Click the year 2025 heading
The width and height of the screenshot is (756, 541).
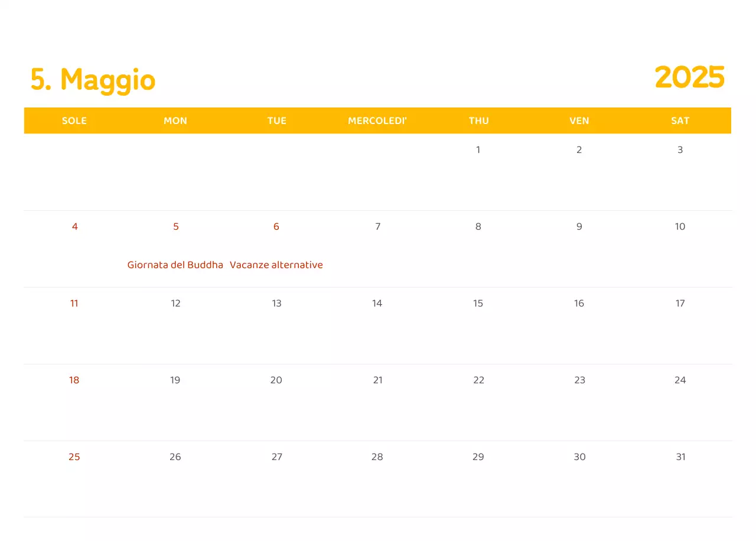point(690,77)
